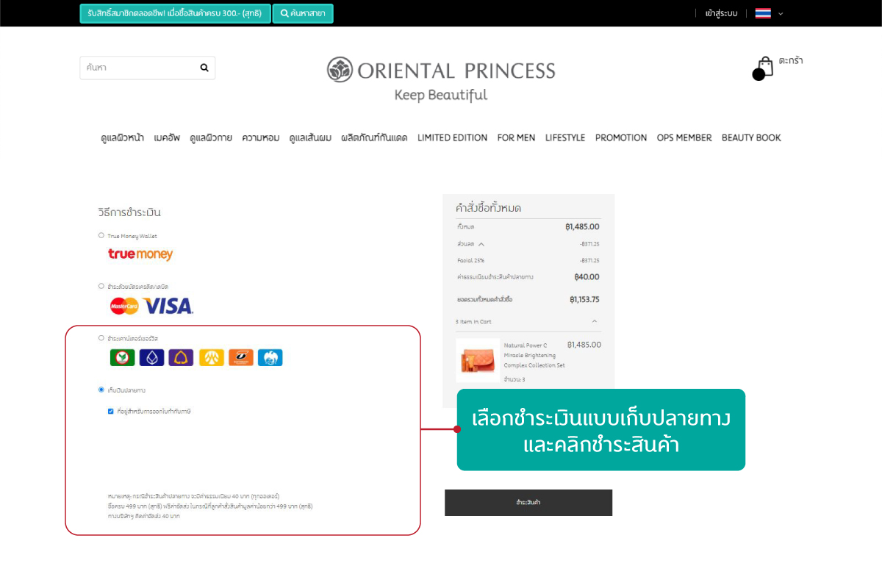Open ดูแลผิวหน้า menu
Viewport: 882px width, 588px height.
(x=122, y=137)
